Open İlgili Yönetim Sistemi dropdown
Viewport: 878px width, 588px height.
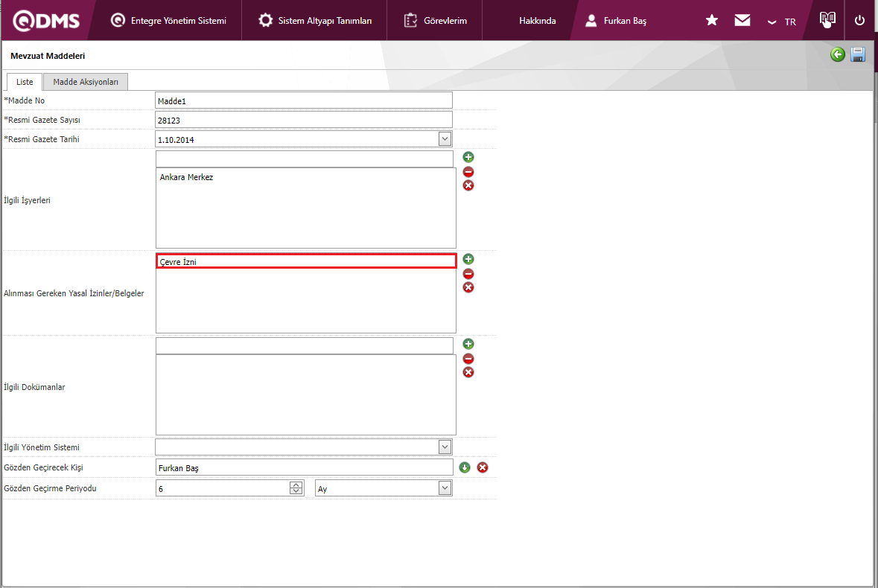(445, 447)
